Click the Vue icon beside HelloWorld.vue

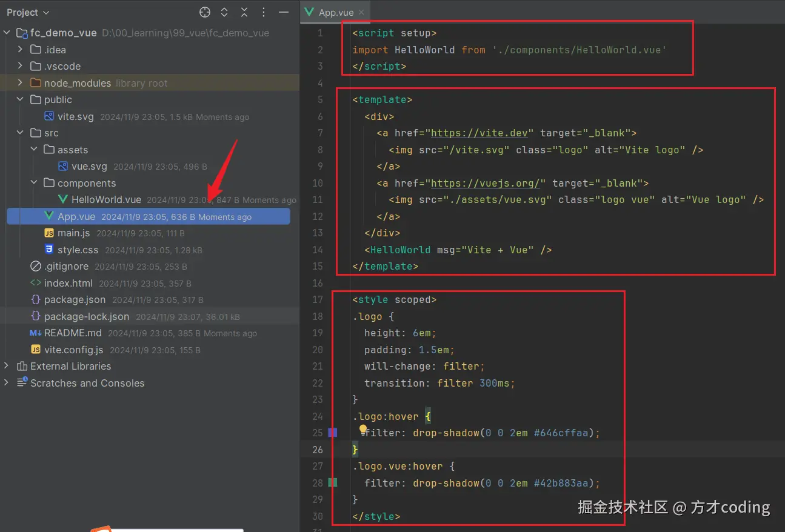(x=62, y=199)
